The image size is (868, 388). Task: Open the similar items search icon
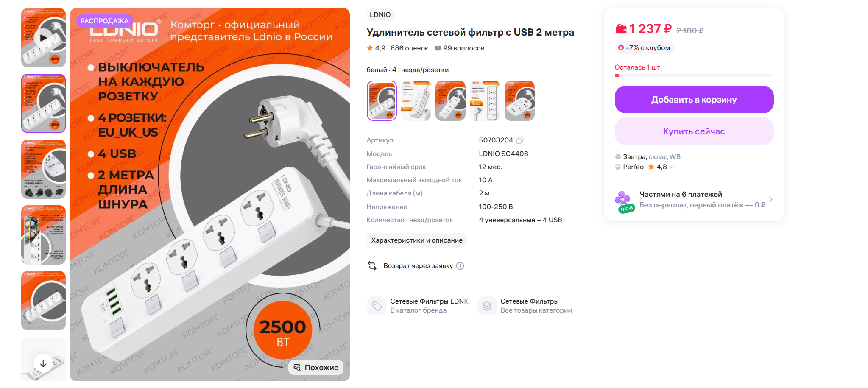coord(297,368)
